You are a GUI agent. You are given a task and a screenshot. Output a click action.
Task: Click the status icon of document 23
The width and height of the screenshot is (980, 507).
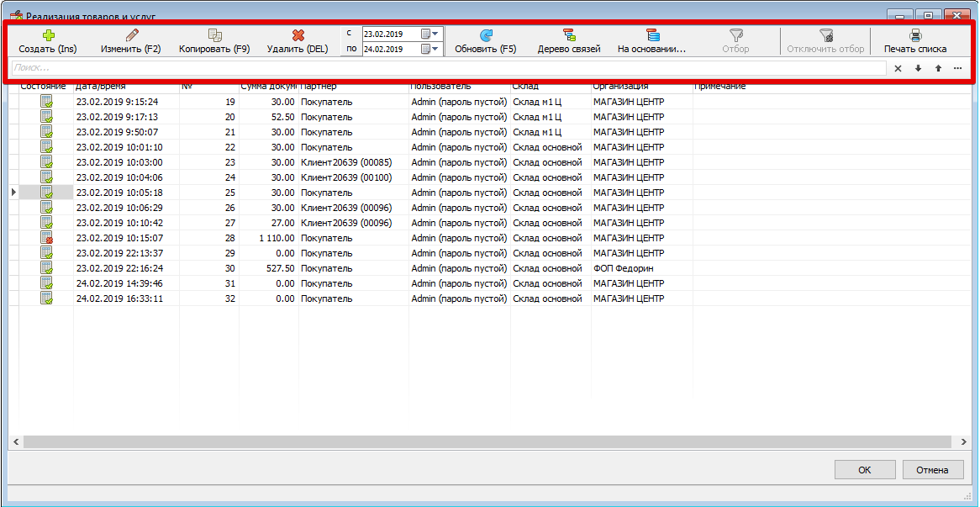click(46, 162)
